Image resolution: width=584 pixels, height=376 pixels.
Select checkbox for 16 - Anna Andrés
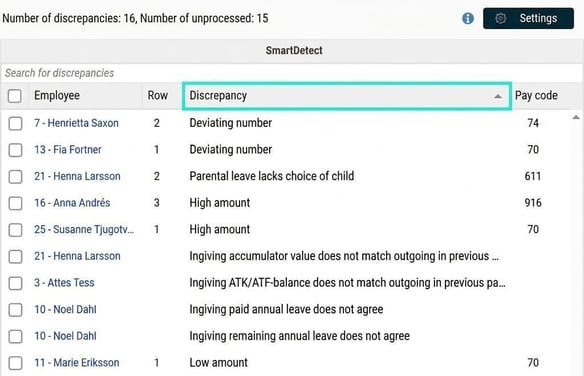point(15,203)
